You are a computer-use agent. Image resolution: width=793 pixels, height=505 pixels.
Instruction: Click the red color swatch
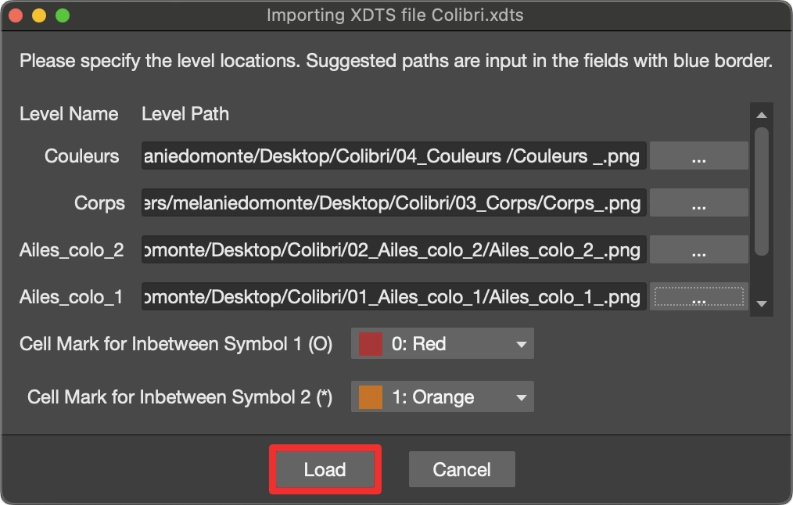coord(370,344)
